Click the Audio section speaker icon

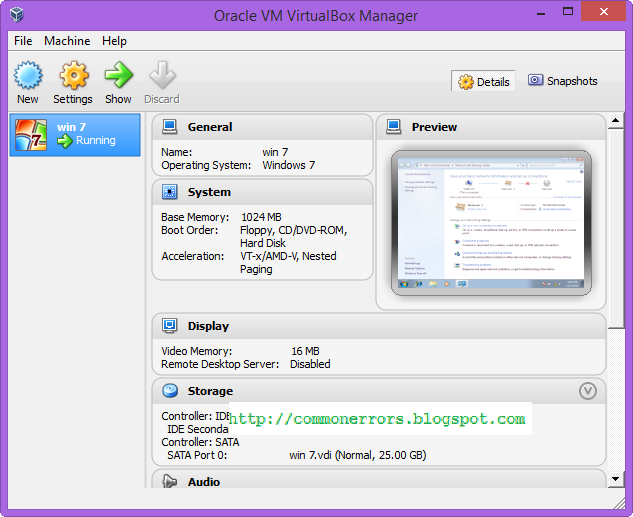coord(170,481)
